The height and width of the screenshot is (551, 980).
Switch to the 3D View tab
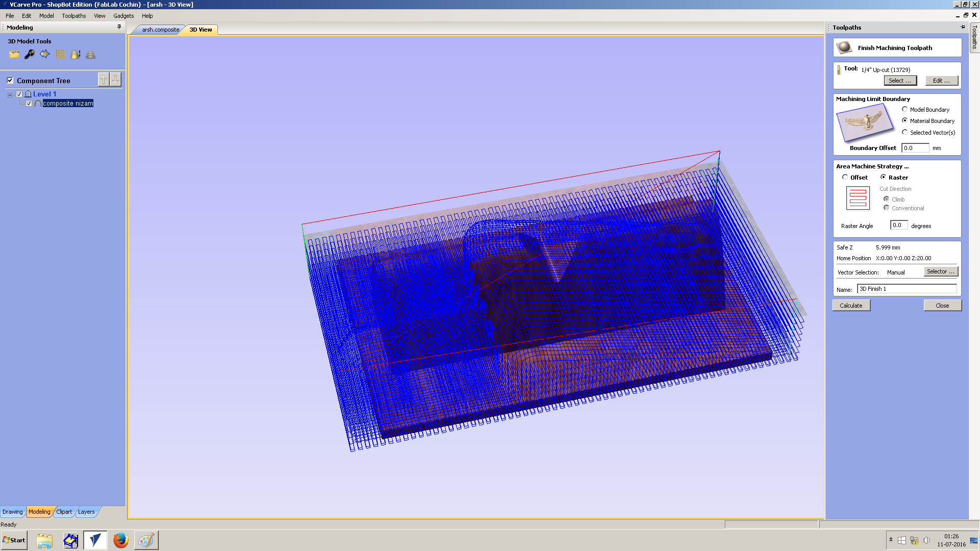tap(201, 30)
